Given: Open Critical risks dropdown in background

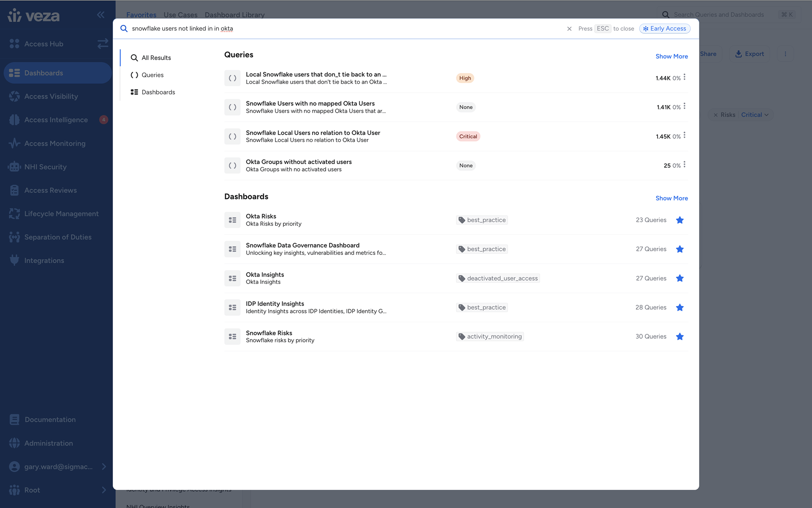Looking at the screenshot, I should [x=755, y=115].
